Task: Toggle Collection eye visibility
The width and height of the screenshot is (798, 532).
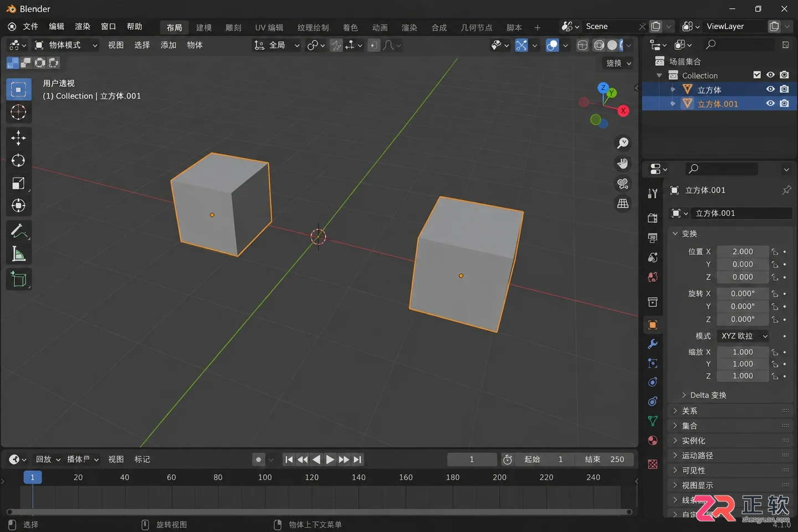Action: click(770, 75)
